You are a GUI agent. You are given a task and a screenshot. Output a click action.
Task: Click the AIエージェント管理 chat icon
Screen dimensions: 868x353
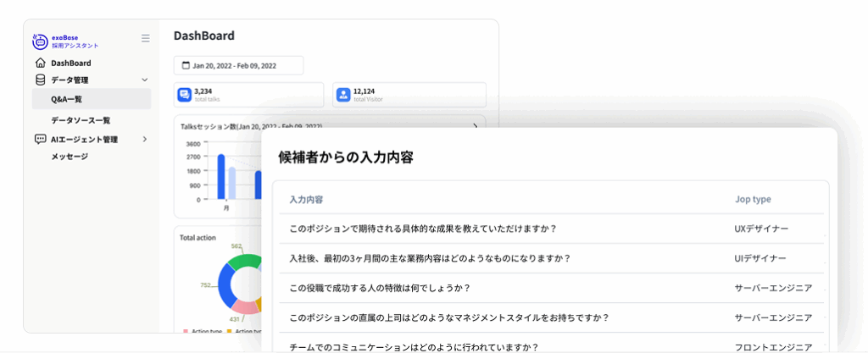click(41, 139)
